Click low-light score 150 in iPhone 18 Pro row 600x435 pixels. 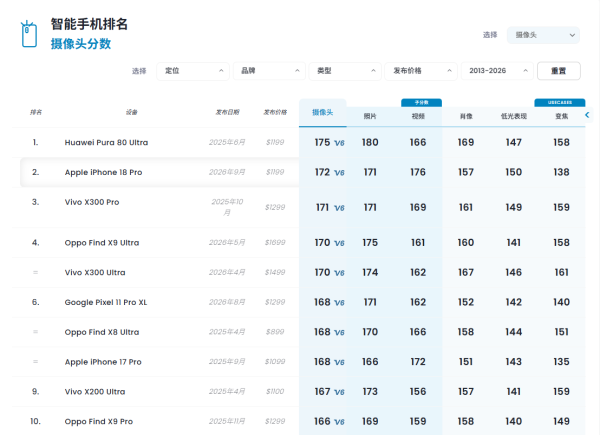514,172
